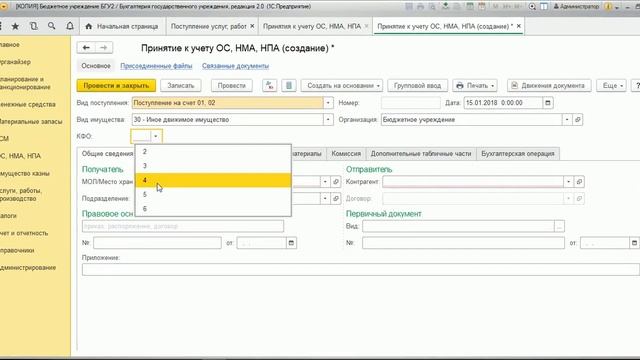The height and width of the screenshot is (360, 640).
Task: Open ОС, НМА, НПА section in sidebar
Action: click(21, 156)
